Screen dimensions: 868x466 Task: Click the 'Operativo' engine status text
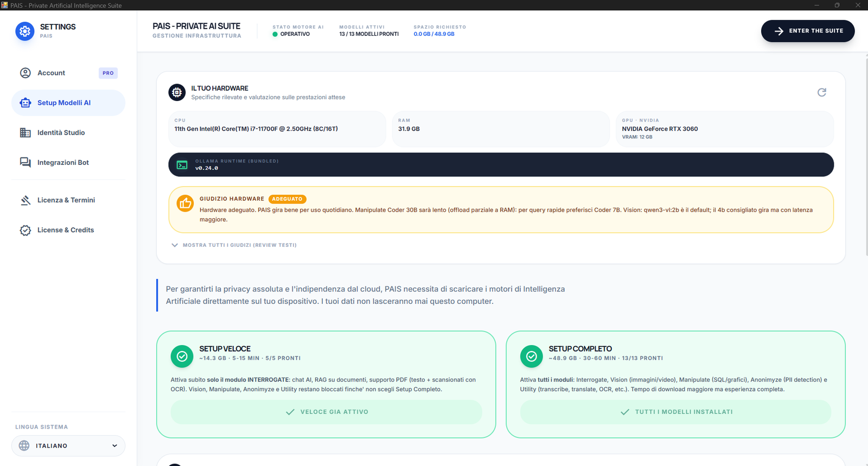[295, 34]
